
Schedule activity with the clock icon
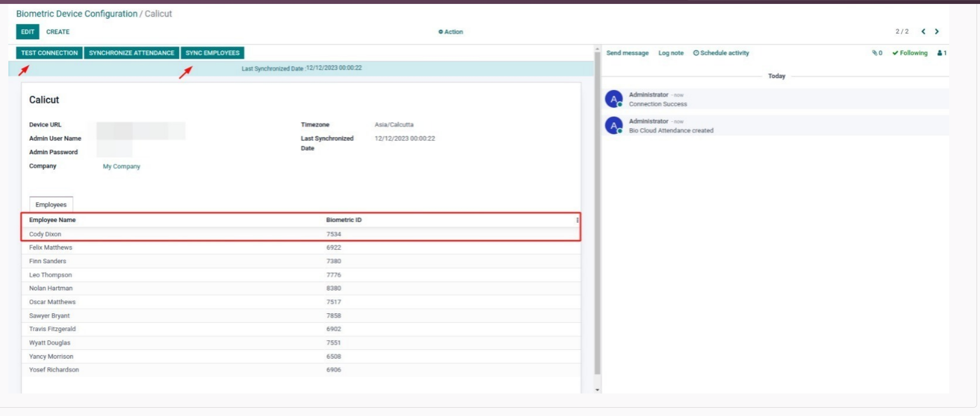(721, 53)
